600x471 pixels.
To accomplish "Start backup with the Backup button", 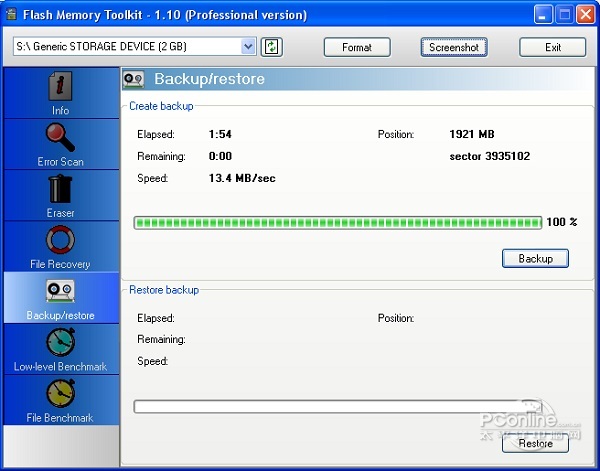I will coord(535,259).
